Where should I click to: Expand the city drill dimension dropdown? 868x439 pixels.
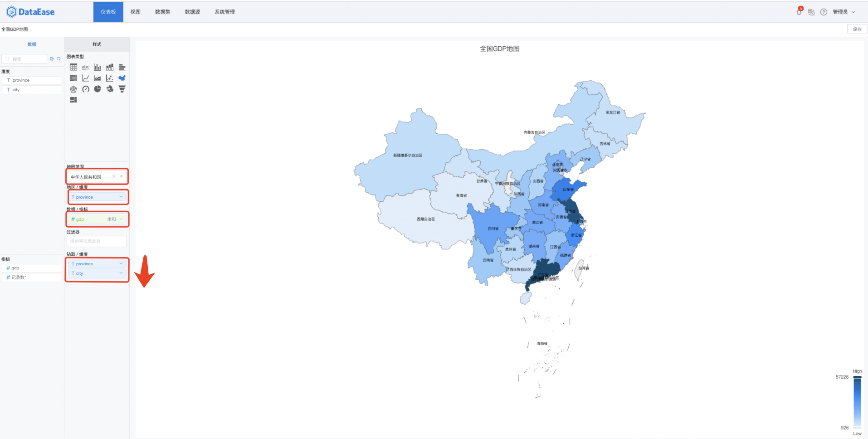click(x=121, y=273)
